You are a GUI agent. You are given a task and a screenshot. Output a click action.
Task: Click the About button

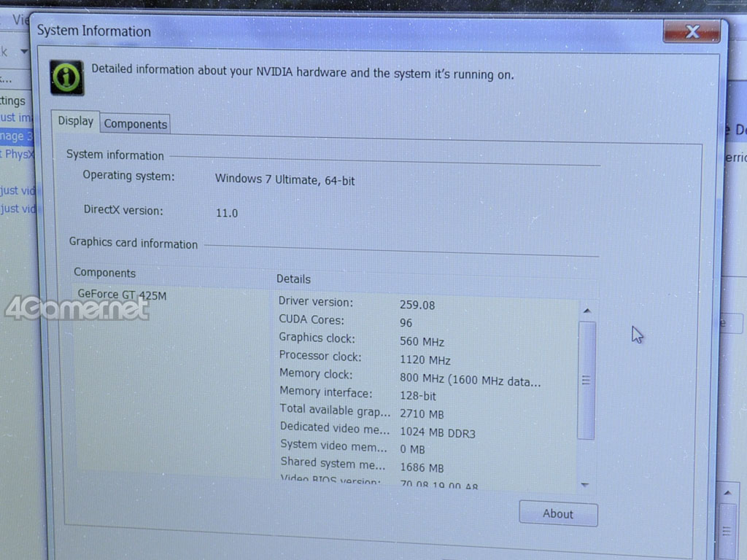(558, 514)
